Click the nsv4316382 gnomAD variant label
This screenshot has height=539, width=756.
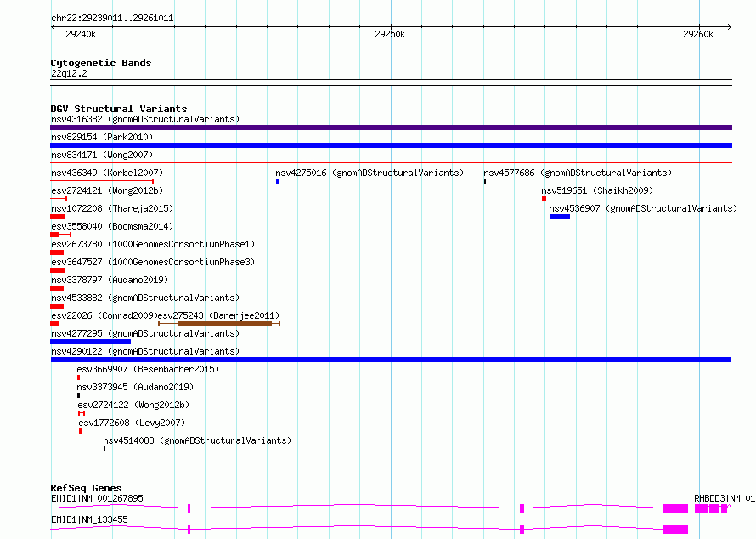click(x=145, y=119)
